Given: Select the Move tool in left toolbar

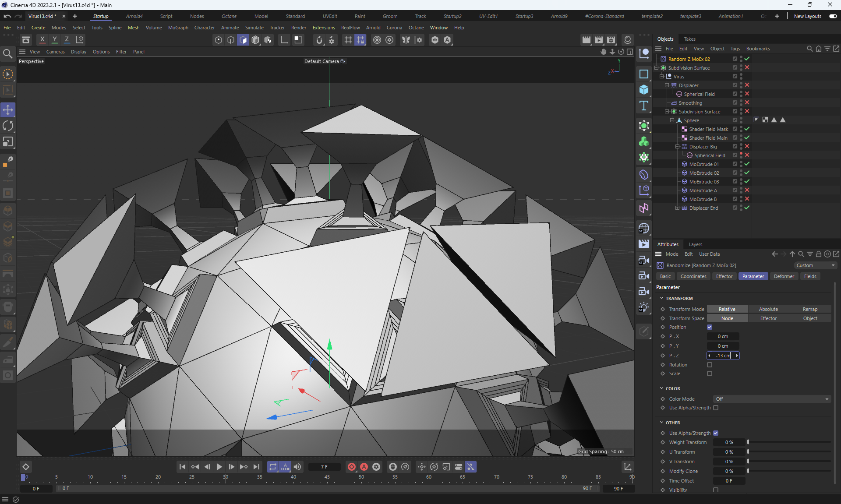Looking at the screenshot, I should click(x=8, y=110).
